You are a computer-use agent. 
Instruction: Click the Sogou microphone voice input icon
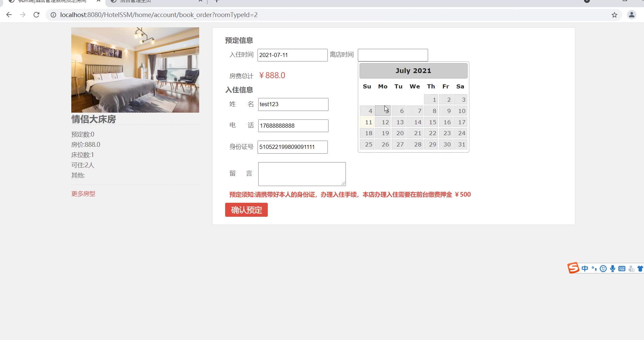point(613,269)
